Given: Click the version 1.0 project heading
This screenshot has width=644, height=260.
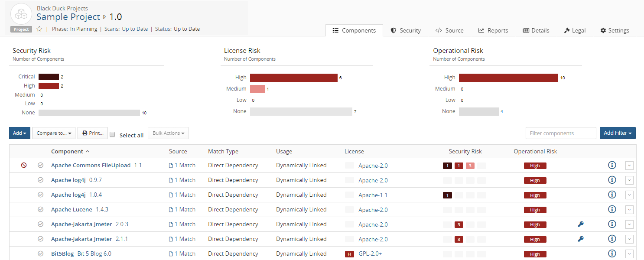Looking at the screenshot, I should pos(115,17).
